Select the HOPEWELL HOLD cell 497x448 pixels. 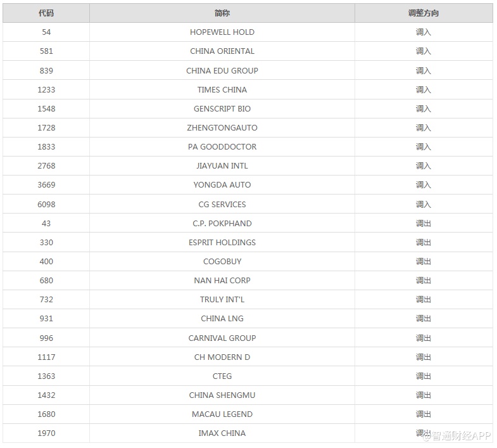point(222,32)
